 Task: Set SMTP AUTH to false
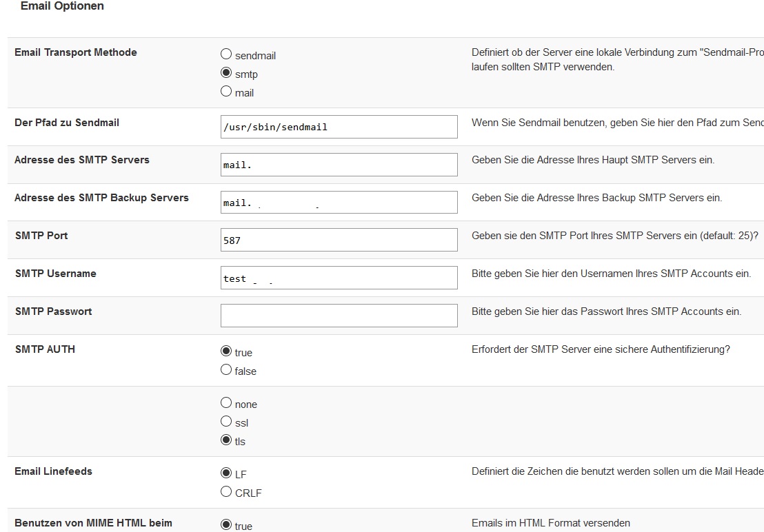point(226,370)
